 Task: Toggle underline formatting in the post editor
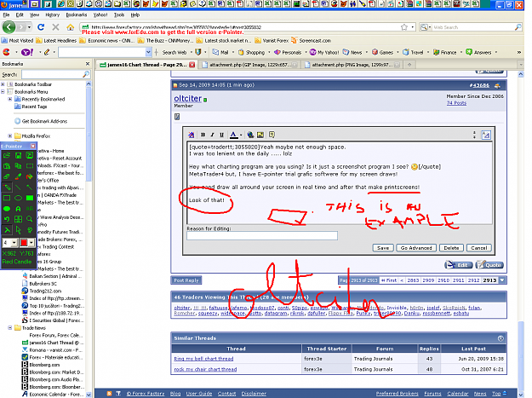click(222, 135)
